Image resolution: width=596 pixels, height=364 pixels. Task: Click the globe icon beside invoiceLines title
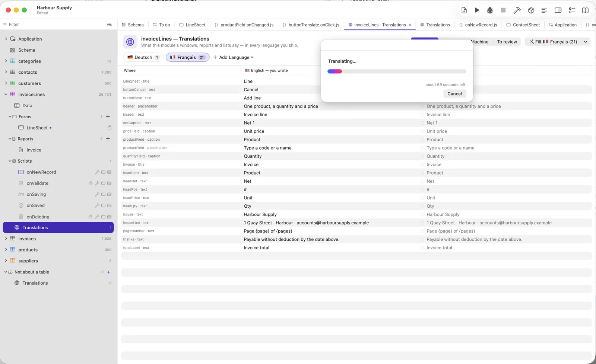pos(130,42)
